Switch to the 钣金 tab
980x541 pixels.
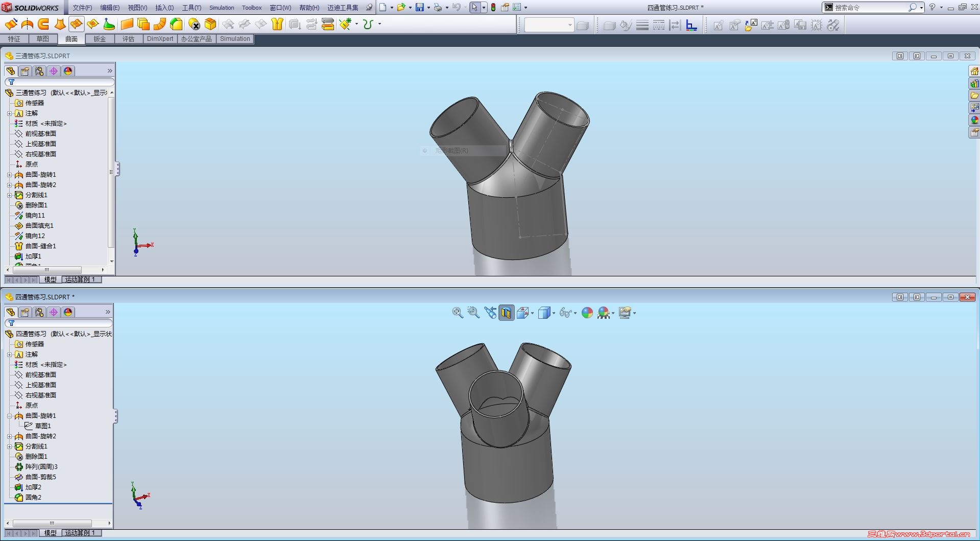(x=100, y=39)
